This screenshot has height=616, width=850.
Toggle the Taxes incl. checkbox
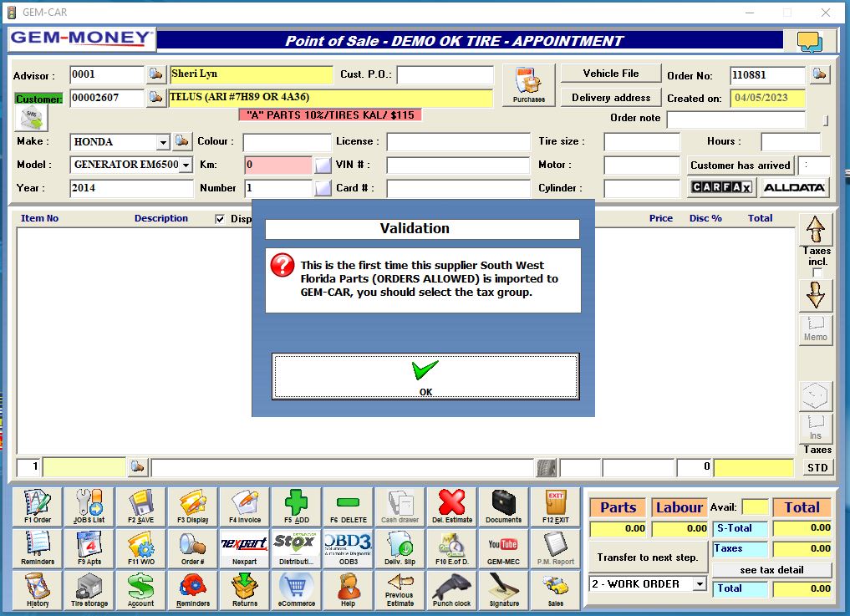[x=817, y=272]
